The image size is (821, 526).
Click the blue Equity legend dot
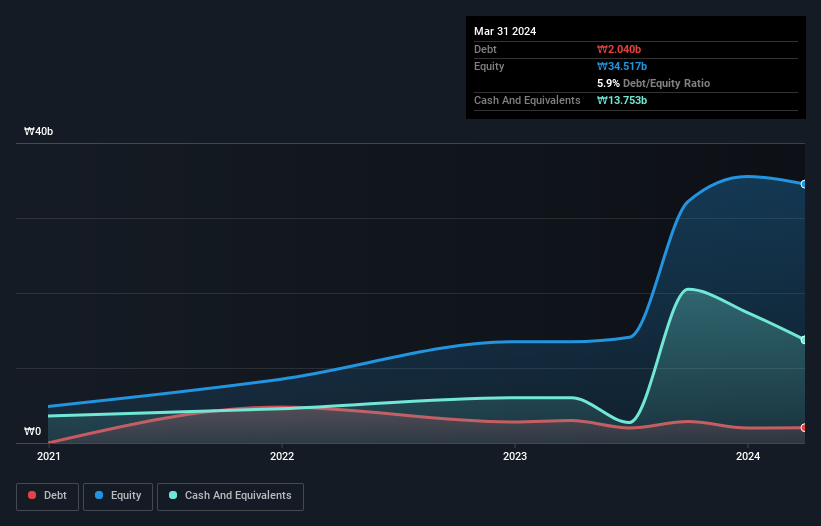pyautogui.click(x=99, y=495)
